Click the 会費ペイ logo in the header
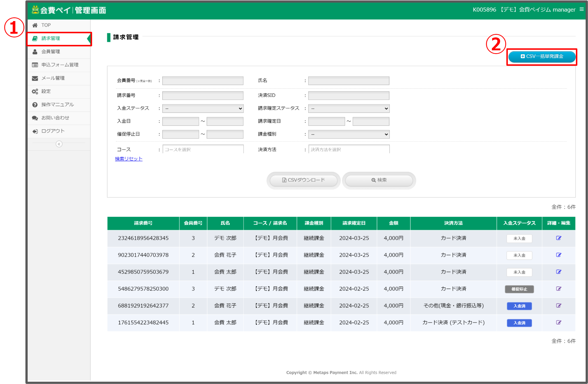The height and width of the screenshot is (384, 588). (69, 10)
